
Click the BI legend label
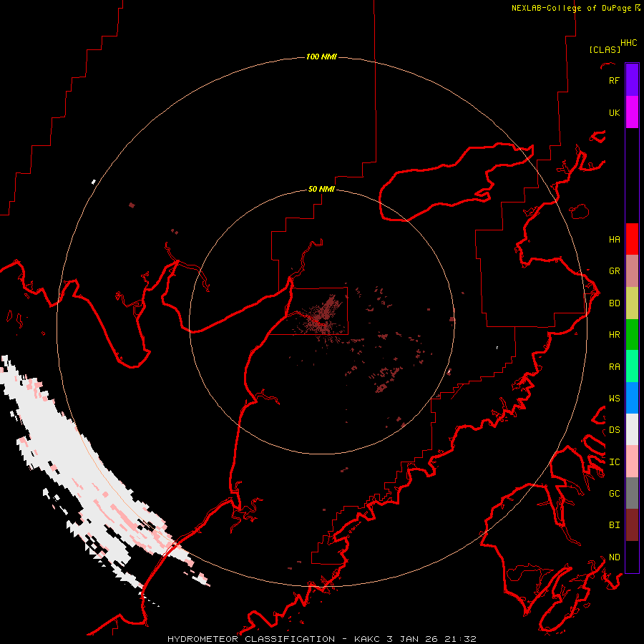614,525
